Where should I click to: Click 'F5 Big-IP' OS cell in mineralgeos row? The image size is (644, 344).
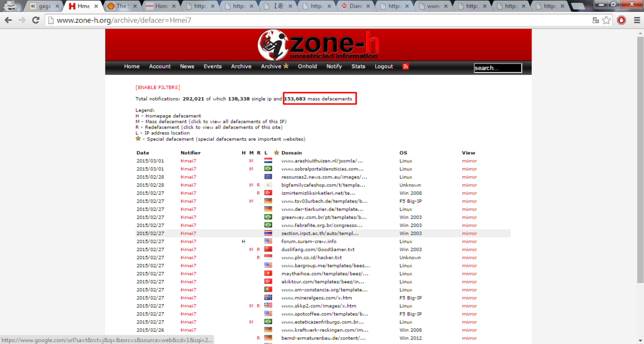411,298
